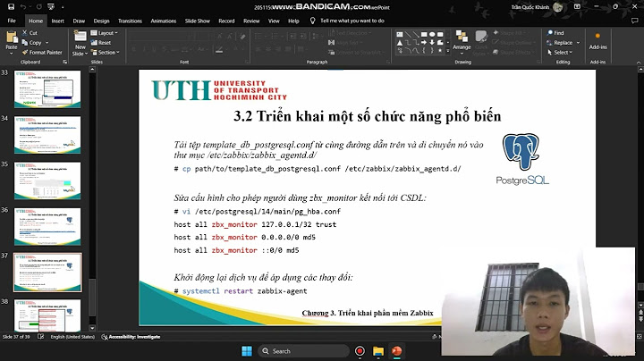Open Ribbon Display Options icon
The image size is (644, 361).
(x=577, y=6)
